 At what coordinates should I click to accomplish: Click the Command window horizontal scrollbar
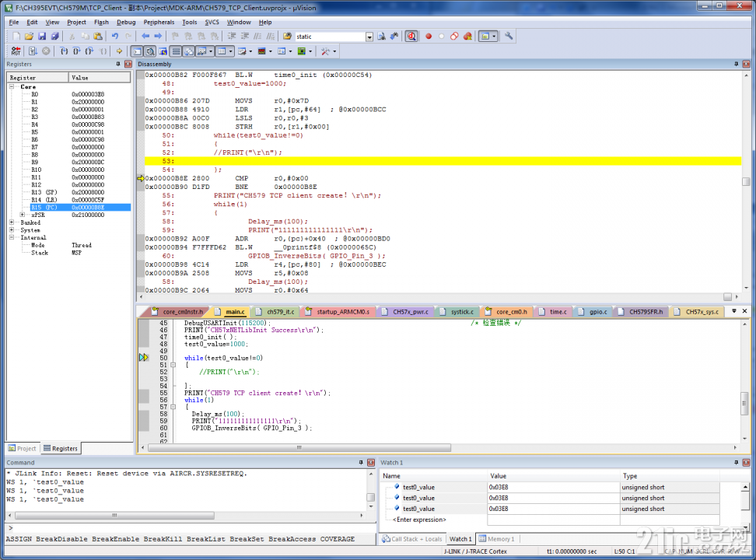[115, 516]
